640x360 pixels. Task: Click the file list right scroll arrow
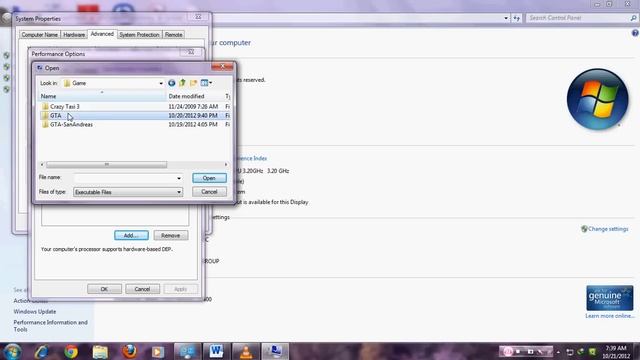[226, 164]
